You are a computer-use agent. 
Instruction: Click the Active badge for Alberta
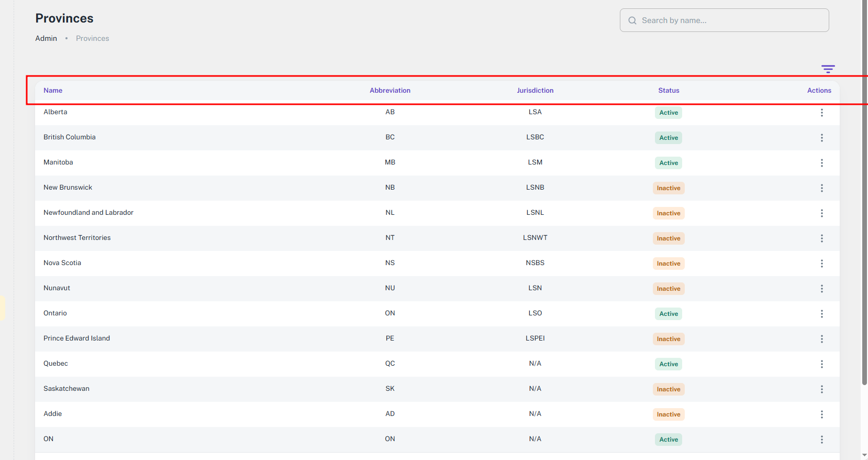click(669, 113)
